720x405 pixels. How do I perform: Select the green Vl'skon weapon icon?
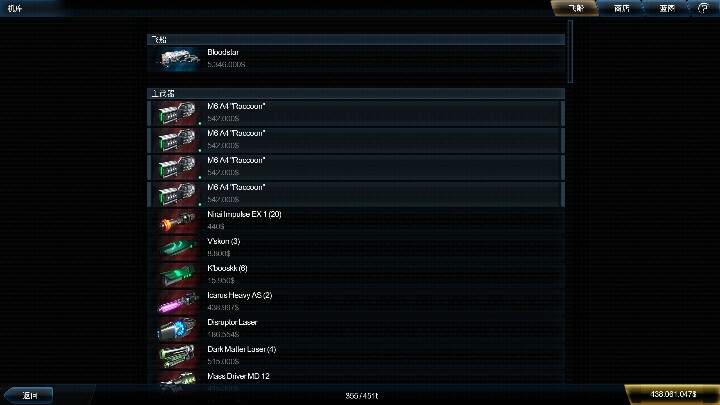[178, 248]
